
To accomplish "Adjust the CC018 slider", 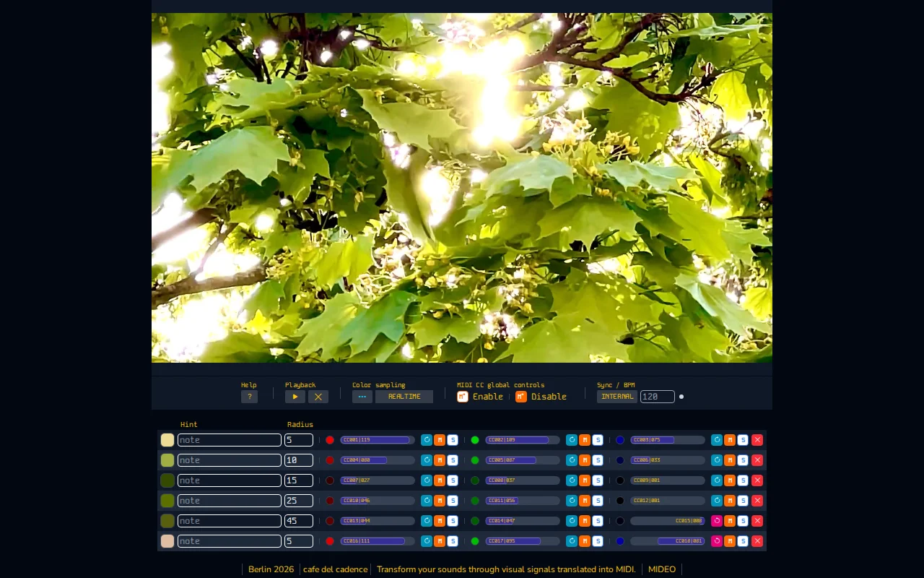I will (x=668, y=541).
